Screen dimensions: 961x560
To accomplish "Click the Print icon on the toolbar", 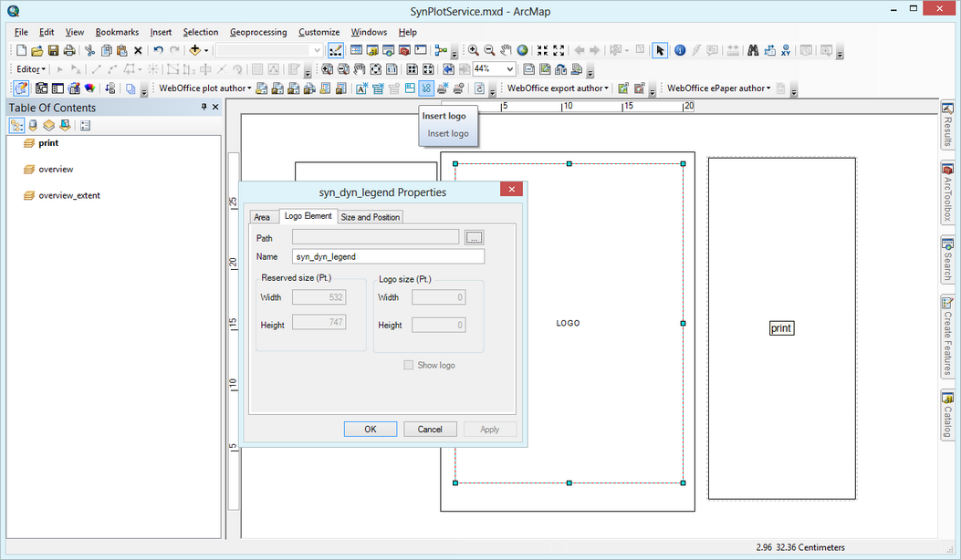I will click(69, 50).
